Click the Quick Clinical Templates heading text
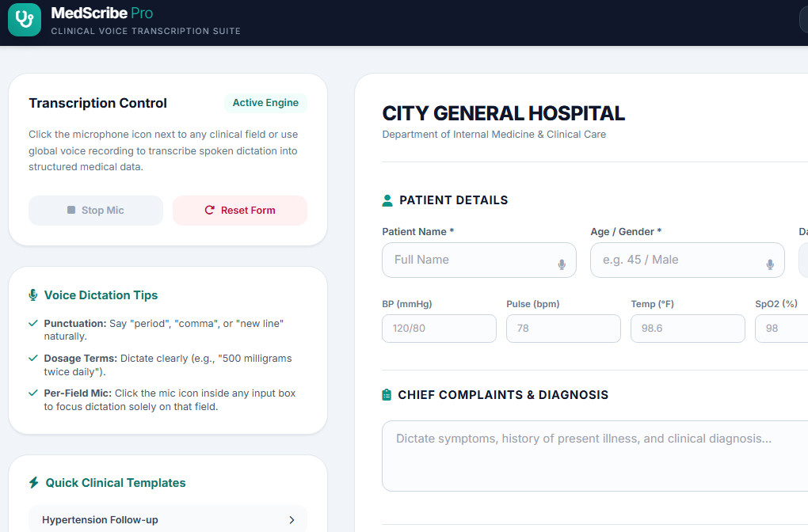 point(116,483)
